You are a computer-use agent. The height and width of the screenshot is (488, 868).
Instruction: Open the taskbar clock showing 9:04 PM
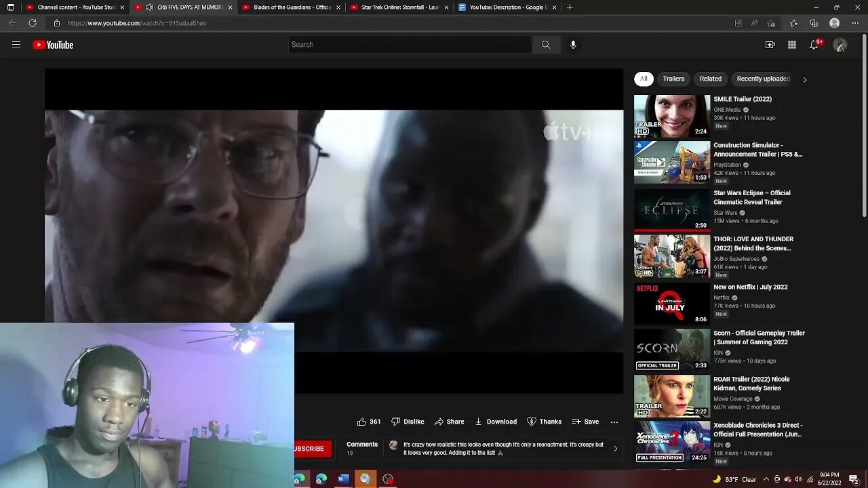coord(829,479)
